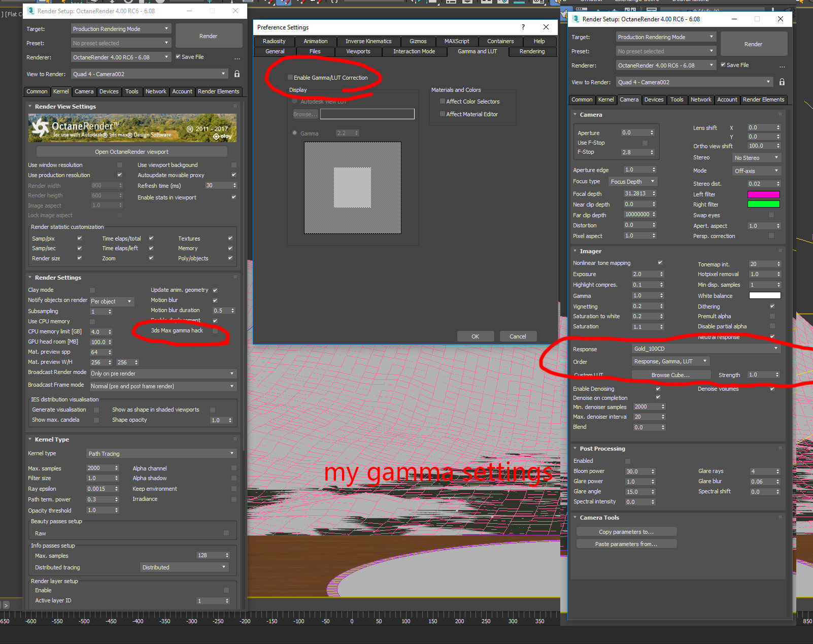
Task: Toggle Use viewport background checkbox
Action: [x=234, y=165]
